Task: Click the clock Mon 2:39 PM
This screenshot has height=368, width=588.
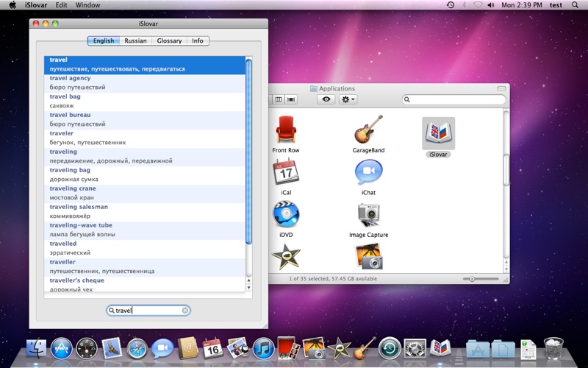Action: pos(522,5)
